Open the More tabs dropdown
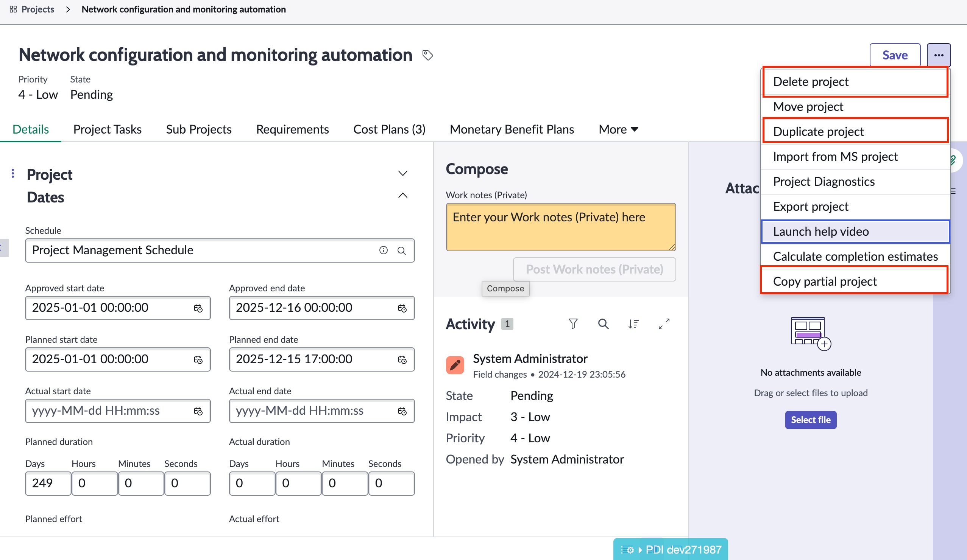The image size is (967, 560). coord(618,129)
